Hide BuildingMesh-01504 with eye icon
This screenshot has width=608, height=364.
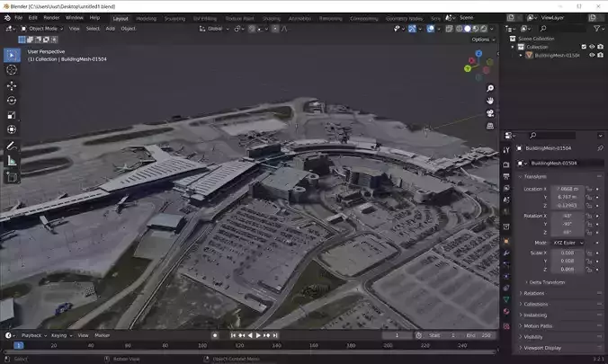(x=592, y=55)
